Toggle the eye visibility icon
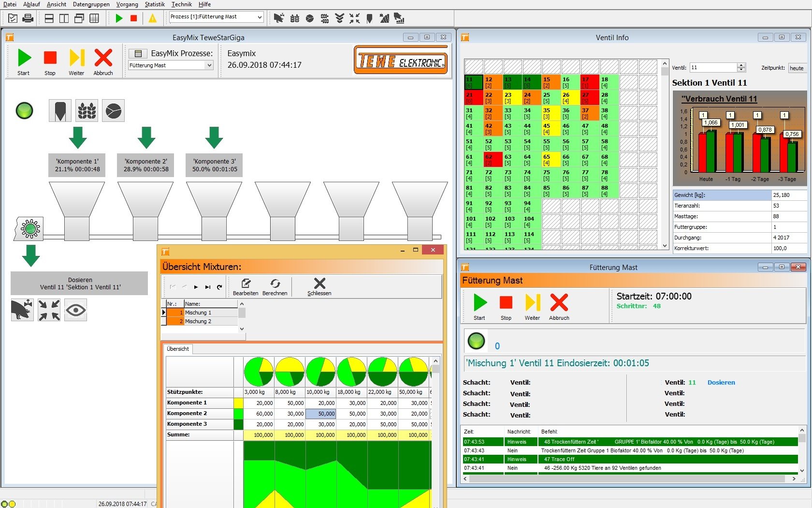Viewport: 812px width, 508px height. click(76, 310)
